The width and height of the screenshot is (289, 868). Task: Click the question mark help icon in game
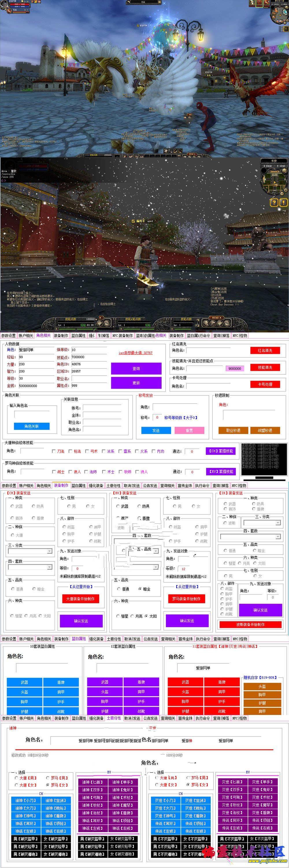274,202
